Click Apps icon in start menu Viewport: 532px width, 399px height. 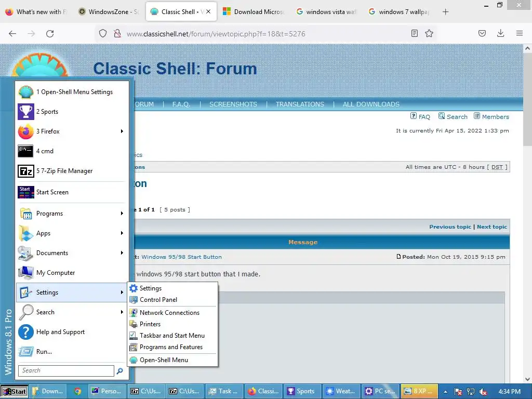click(26, 233)
